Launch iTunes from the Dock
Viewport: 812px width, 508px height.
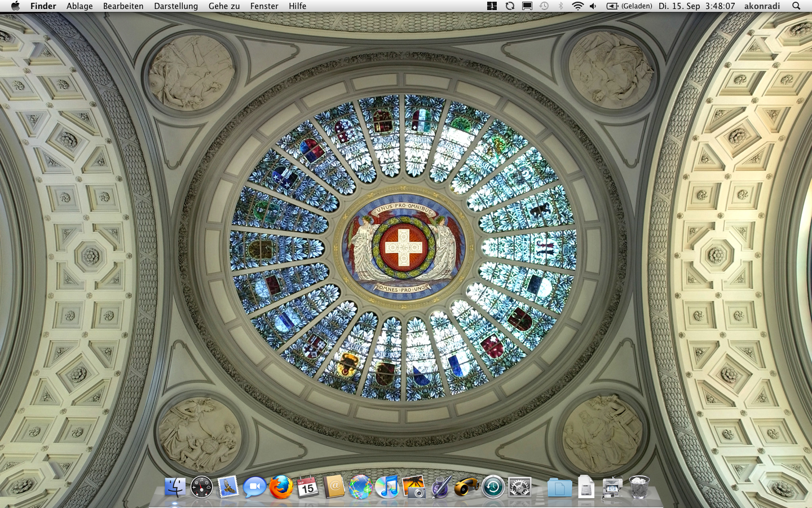point(387,487)
